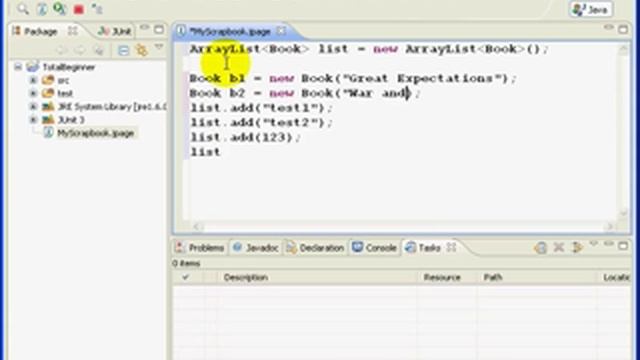
Task: Click the editor vertical scrollbar down arrow
Action: pyautogui.click(x=623, y=213)
